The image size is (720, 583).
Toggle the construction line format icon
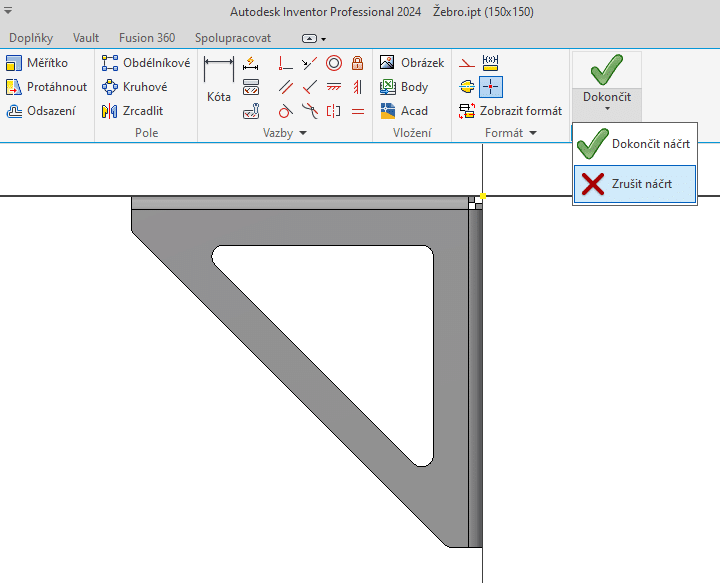[467, 63]
